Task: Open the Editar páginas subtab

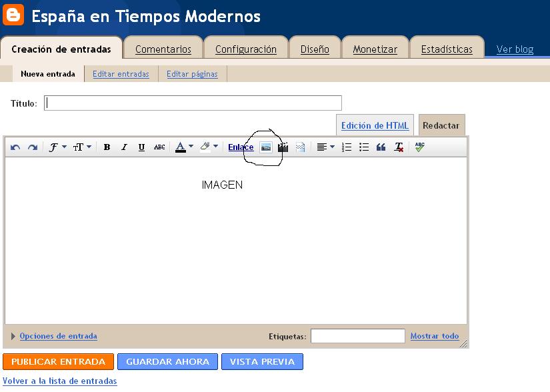Action: tap(192, 74)
